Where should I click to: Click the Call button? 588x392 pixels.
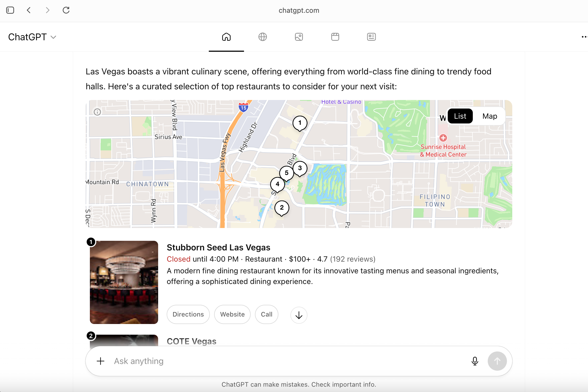[266, 314]
